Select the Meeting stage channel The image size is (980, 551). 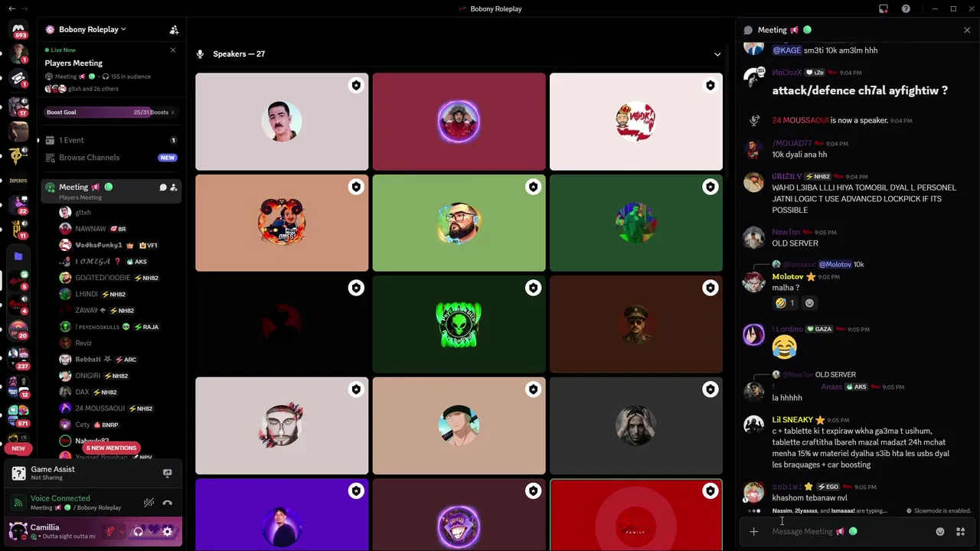pyautogui.click(x=110, y=191)
